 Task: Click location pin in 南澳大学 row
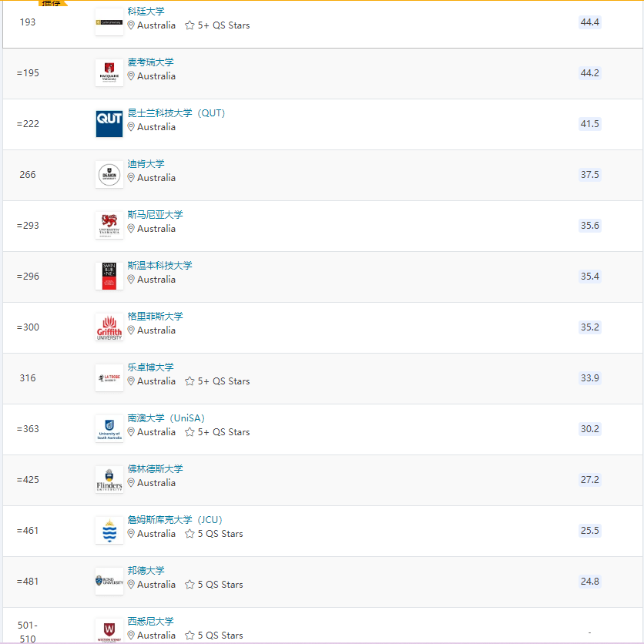131,432
